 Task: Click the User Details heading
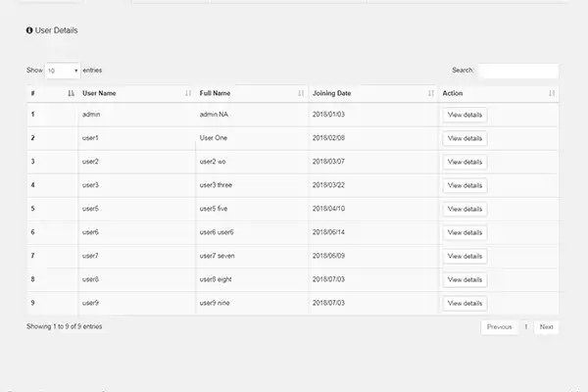(x=56, y=30)
